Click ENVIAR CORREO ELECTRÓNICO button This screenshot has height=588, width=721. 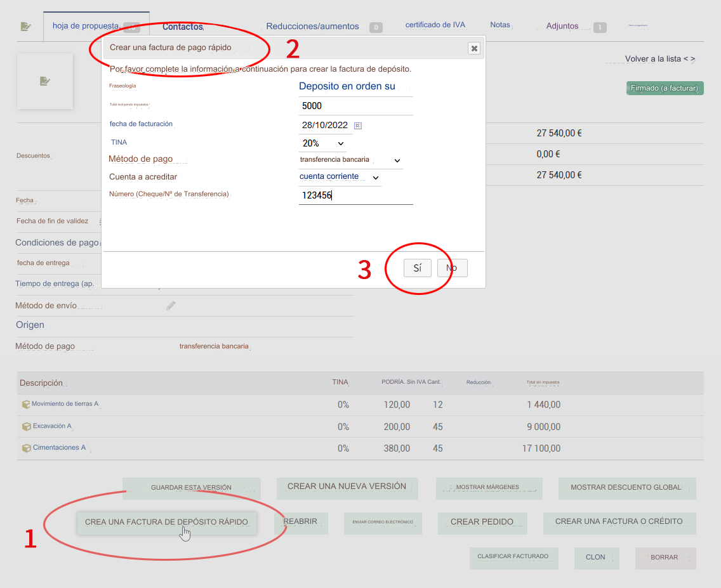383,523
